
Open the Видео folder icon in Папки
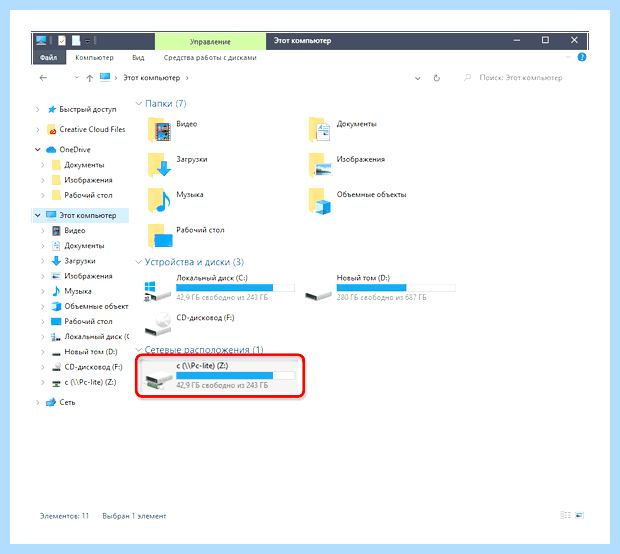(159, 130)
